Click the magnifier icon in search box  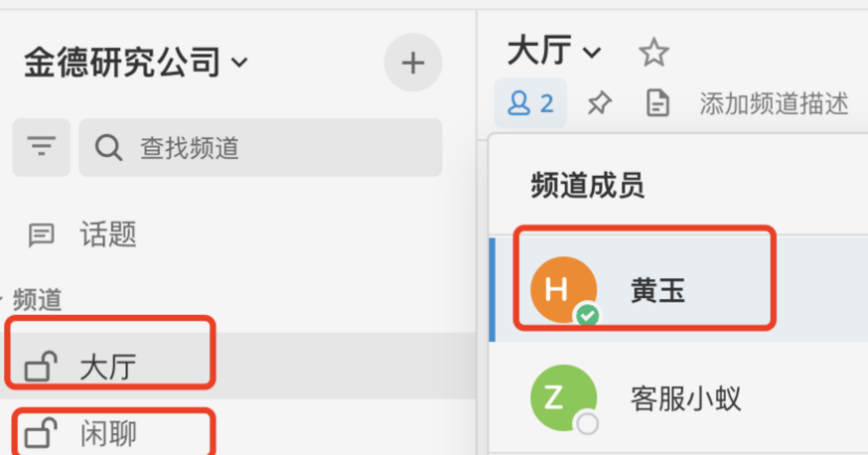point(108,148)
